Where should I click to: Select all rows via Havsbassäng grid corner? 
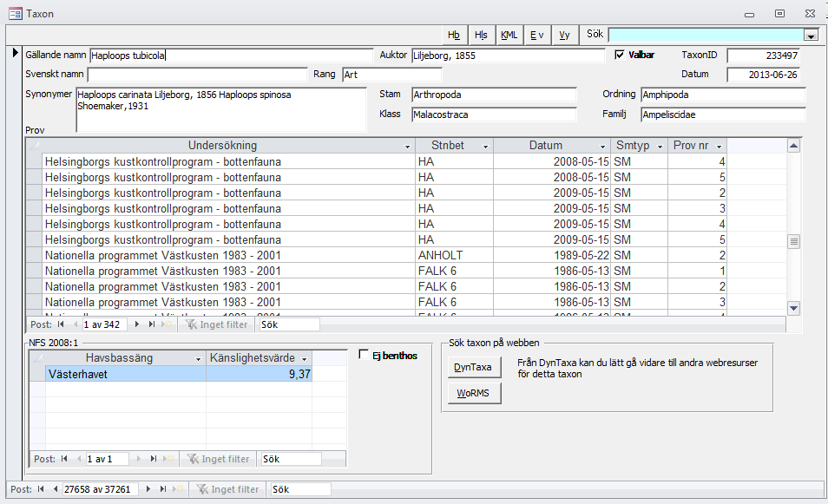(37, 358)
